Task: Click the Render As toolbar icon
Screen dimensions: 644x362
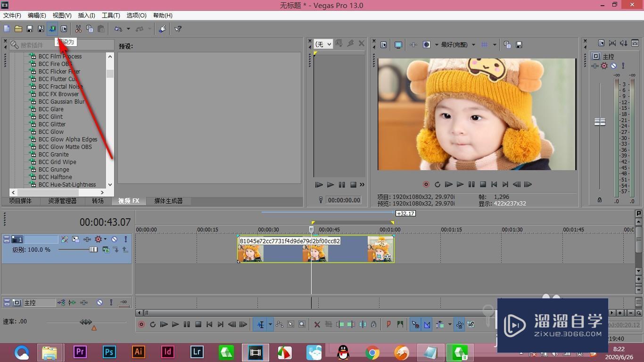Action: 52,29
